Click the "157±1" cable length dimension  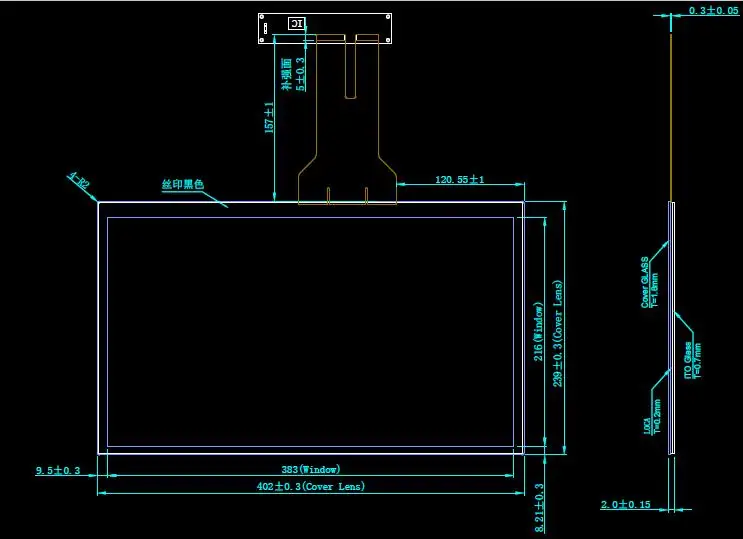click(x=269, y=117)
